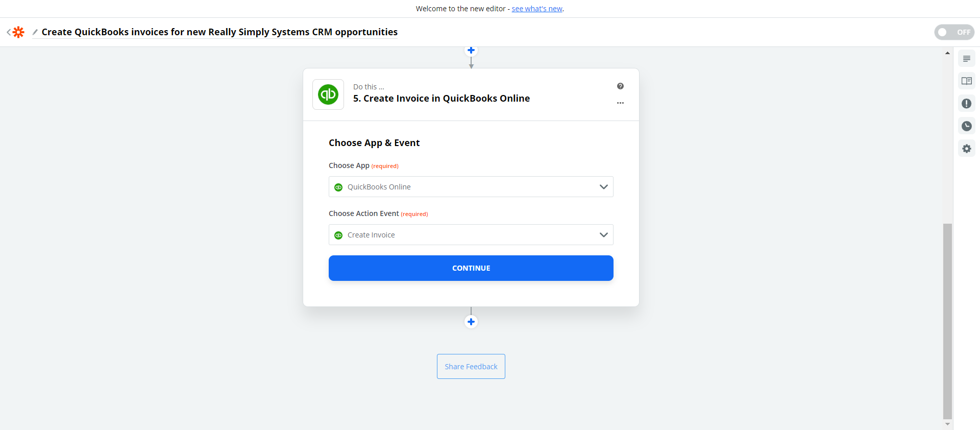This screenshot has width=980, height=430.
Task: Open the see what's new link
Action: [x=536, y=8]
